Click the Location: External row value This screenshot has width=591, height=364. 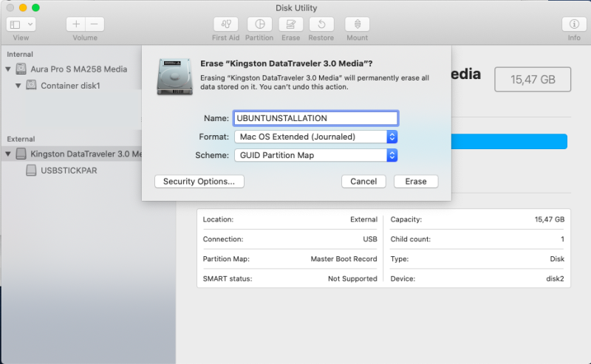[363, 219]
